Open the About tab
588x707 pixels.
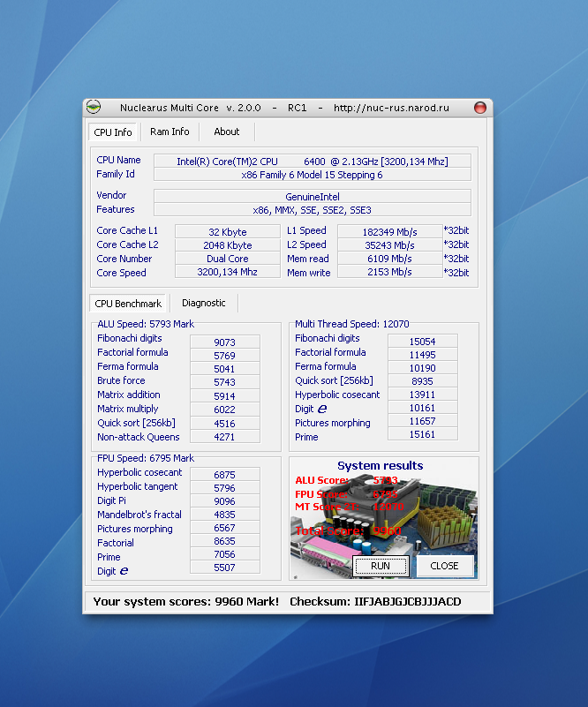(226, 132)
